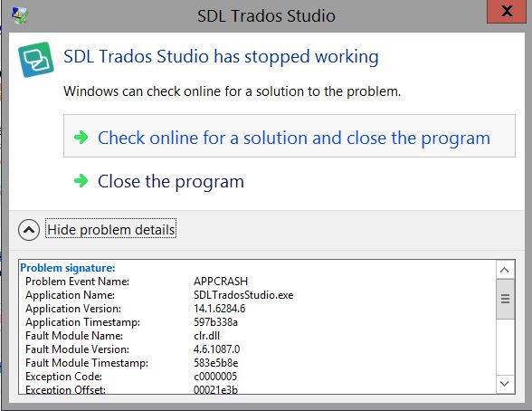Screen dimensions: 532x411
Task: Click the SDL Trados Studio window title text
Action: click(266, 15)
